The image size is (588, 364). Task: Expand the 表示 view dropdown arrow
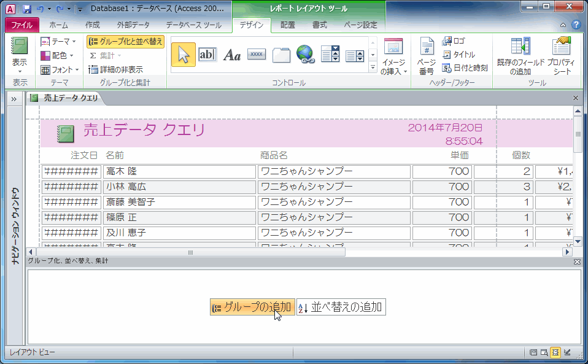click(20, 71)
